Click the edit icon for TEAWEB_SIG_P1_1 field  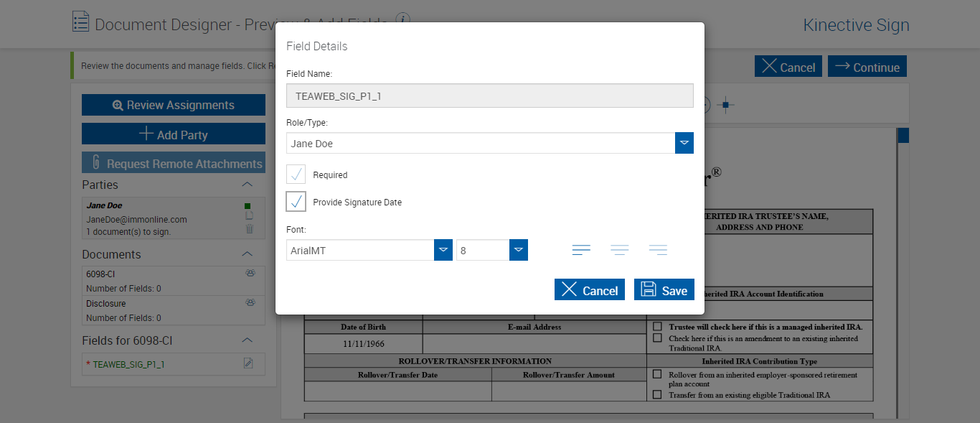248,363
